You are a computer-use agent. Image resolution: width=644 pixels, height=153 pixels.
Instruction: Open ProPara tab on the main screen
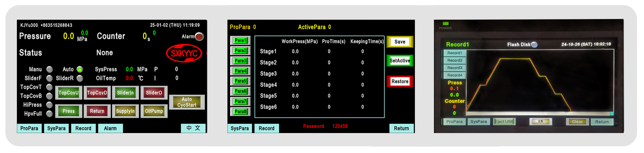coord(29,128)
